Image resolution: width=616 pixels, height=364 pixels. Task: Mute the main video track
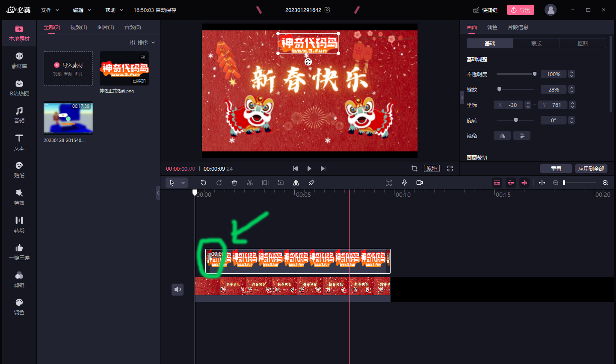pyautogui.click(x=178, y=290)
